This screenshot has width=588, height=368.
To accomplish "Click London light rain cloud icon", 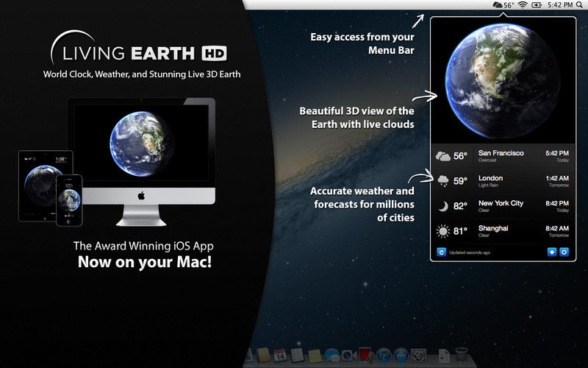I will pyautogui.click(x=443, y=181).
